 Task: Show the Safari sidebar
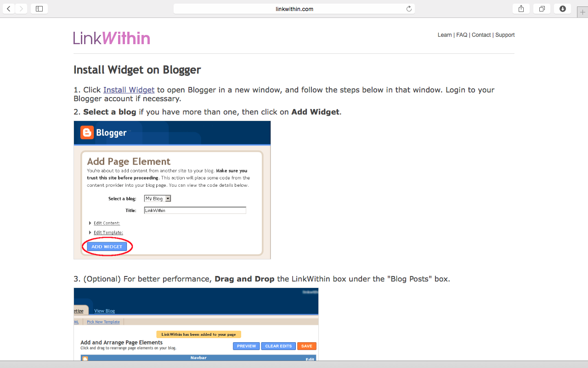coord(39,9)
